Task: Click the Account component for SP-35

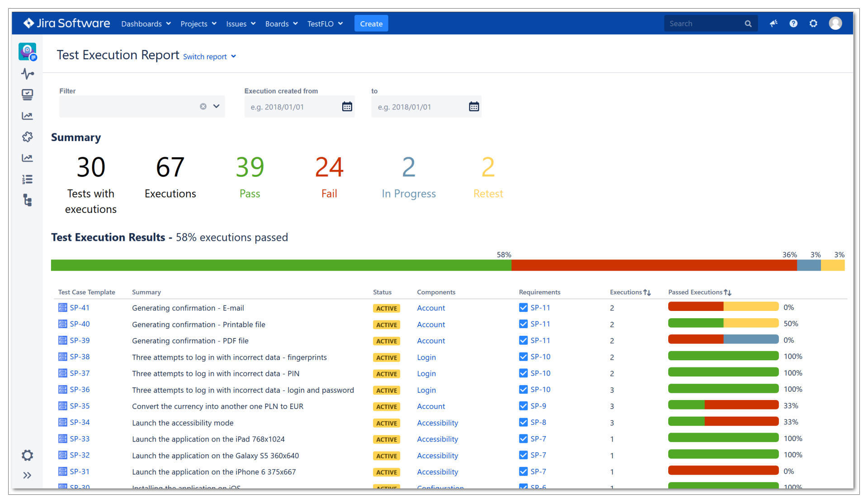Action: pyautogui.click(x=431, y=407)
